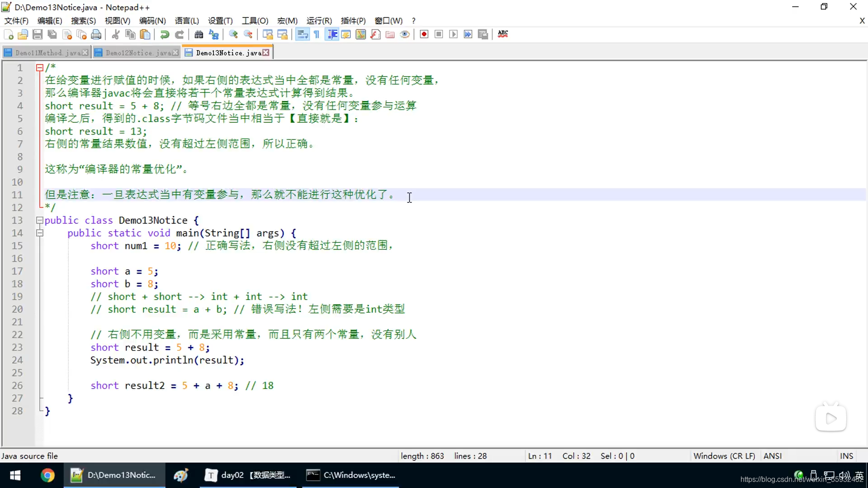868x488 pixels.
Task: Toggle ABC spell check icon
Action: pyautogui.click(x=503, y=34)
